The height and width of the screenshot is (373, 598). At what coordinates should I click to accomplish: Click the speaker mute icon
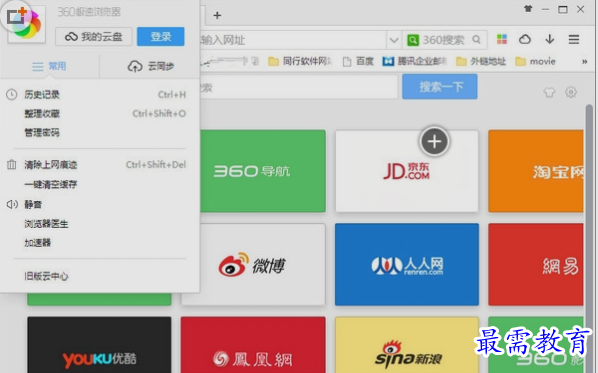(12, 204)
